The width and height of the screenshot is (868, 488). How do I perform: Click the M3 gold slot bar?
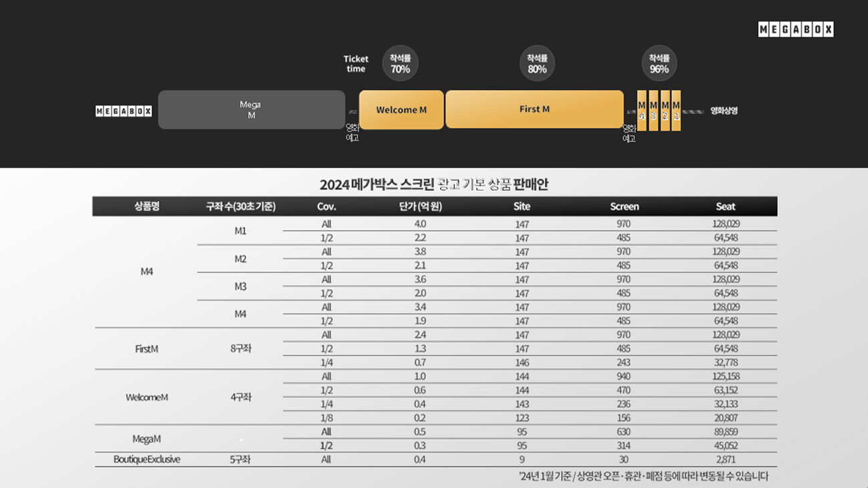[x=653, y=109]
